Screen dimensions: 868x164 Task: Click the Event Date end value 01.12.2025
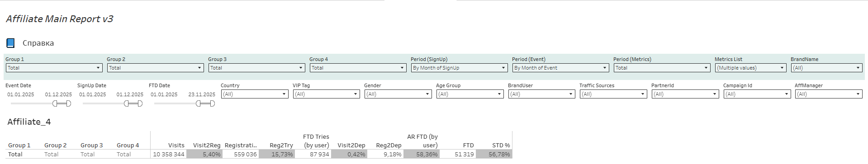point(58,94)
